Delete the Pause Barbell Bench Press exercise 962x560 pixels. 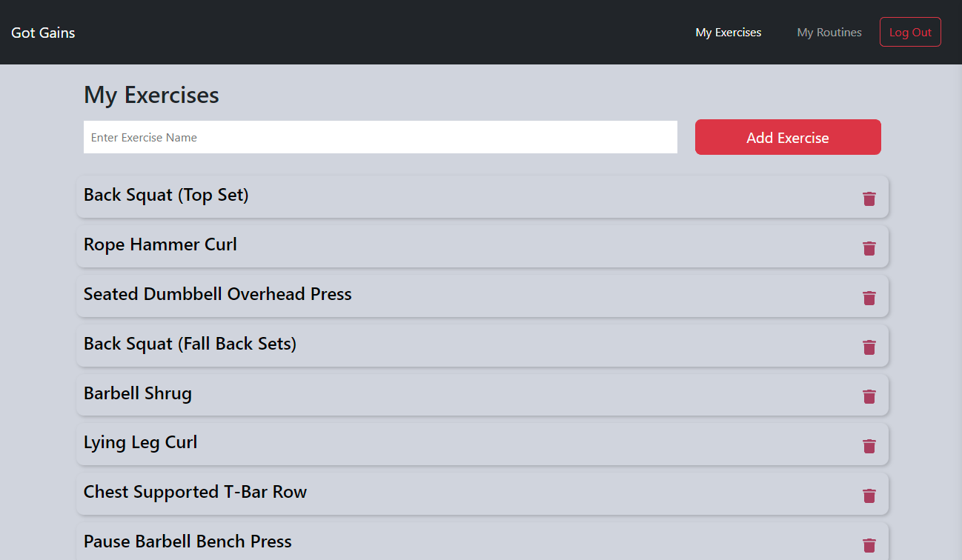tap(869, 544)
